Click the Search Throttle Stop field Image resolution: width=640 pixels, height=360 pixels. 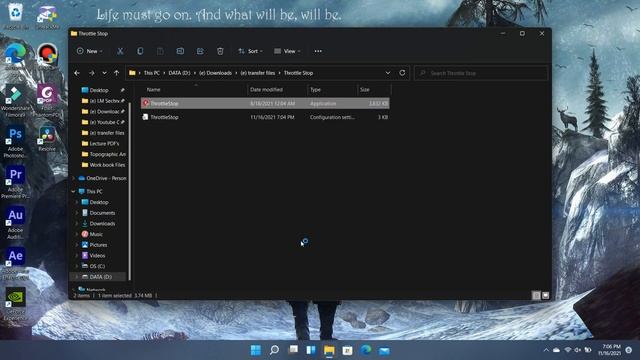click(x=481, y=73)
